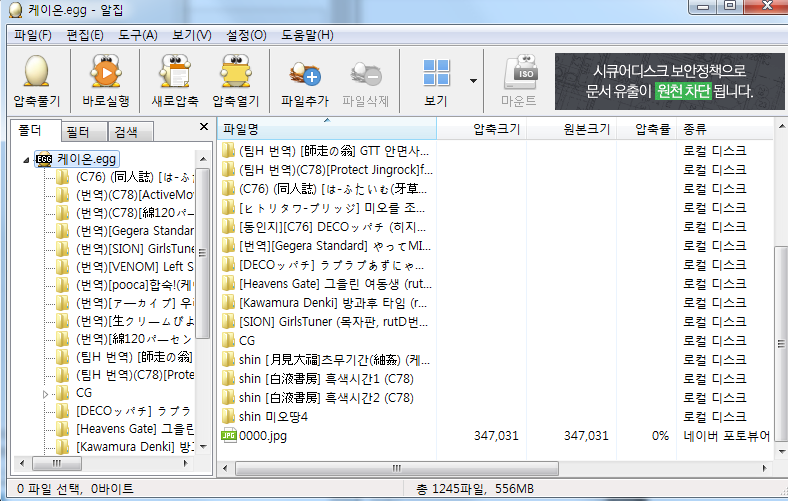Click the 새로압축 (new archive) icon

tap(174, 73)
